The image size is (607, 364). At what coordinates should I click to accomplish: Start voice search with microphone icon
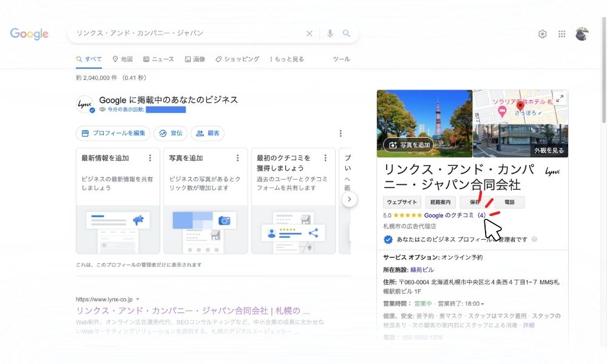click(x=330, y=33)
